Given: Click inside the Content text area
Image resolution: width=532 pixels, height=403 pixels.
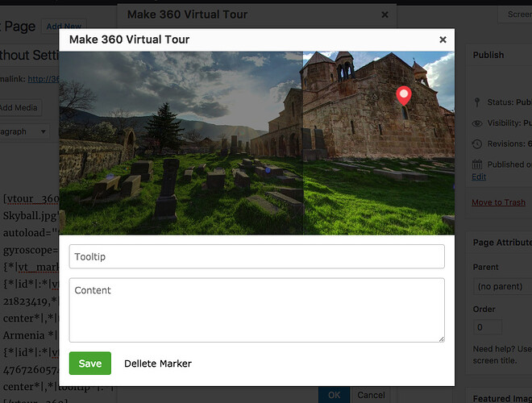Looking at the screenshot, I should [256, 310].
